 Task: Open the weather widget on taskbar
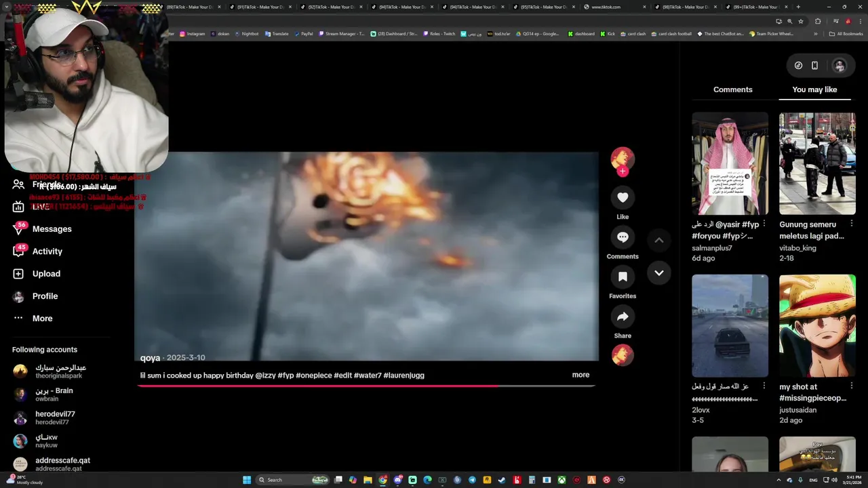24,480
